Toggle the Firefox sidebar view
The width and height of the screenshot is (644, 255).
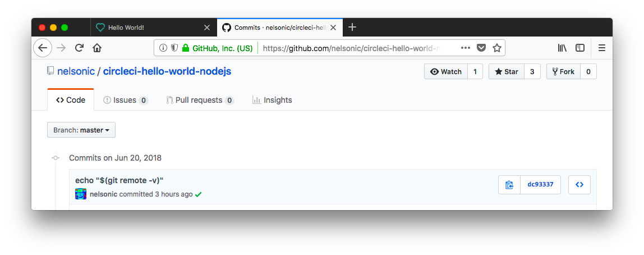pos(580,48)
